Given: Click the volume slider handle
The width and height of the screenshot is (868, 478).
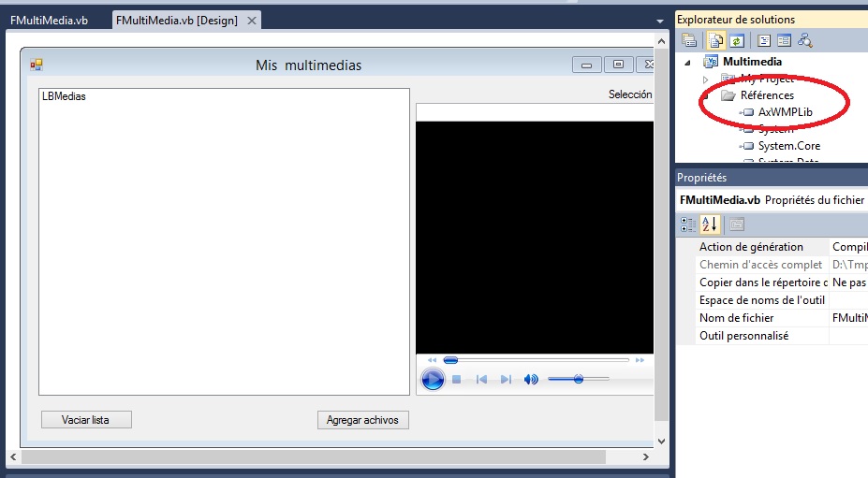Looking at the screenshot, I should 579,379.
